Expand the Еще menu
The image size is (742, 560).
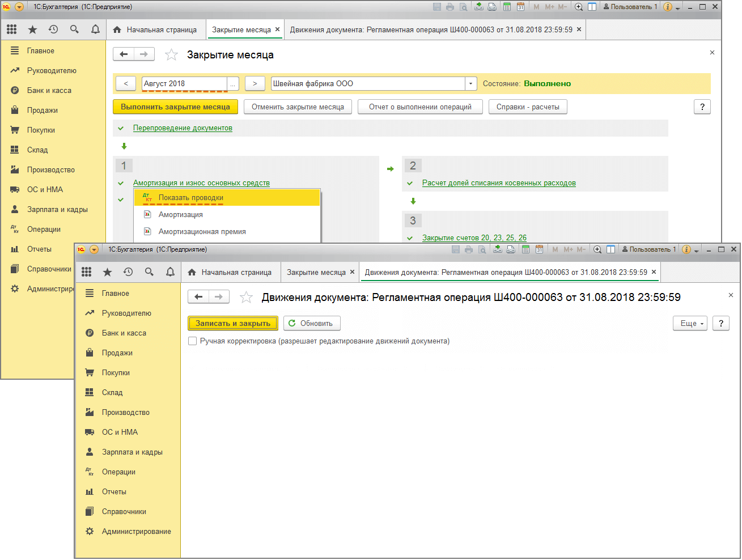(690, 323)
